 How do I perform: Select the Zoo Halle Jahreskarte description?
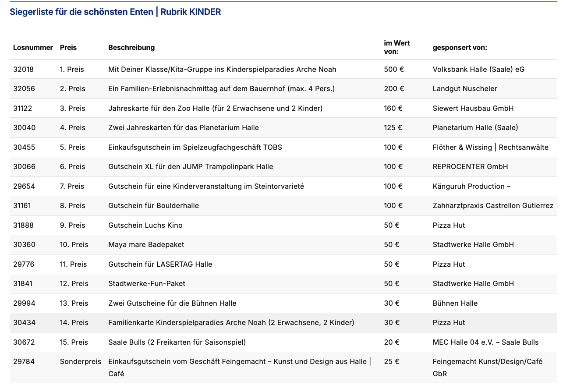click(x=215, y=108)
